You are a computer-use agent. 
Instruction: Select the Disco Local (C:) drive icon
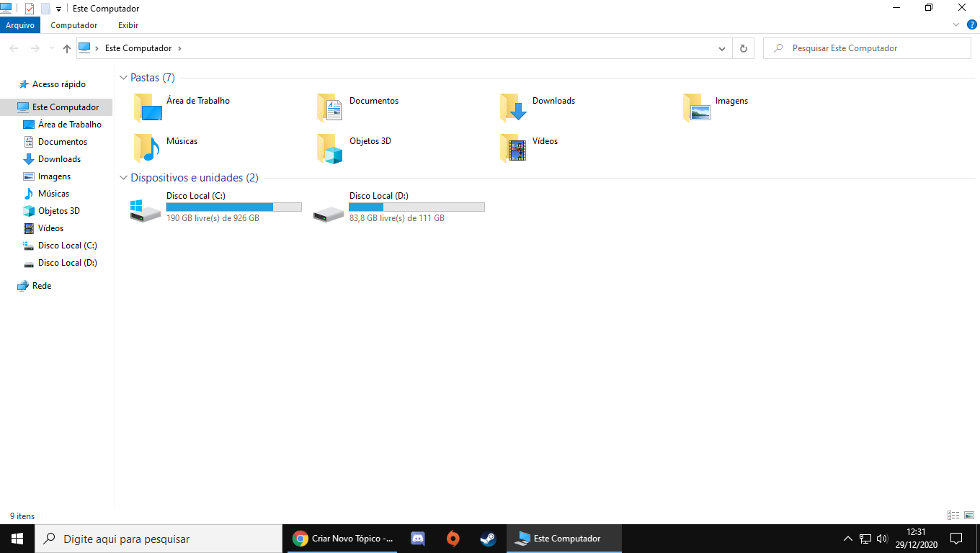pyautogui.click(x=146, y=211)
